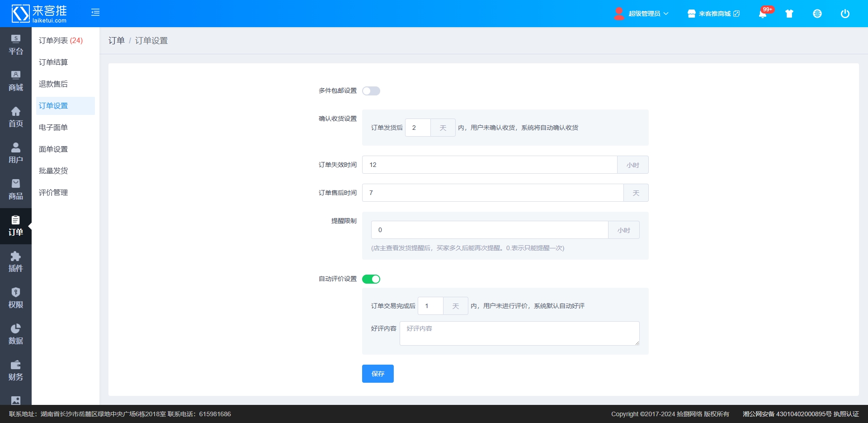
Task: Open the 插件 plugins sidebar section
Action: pyautogui.click(x=16, y=262)
